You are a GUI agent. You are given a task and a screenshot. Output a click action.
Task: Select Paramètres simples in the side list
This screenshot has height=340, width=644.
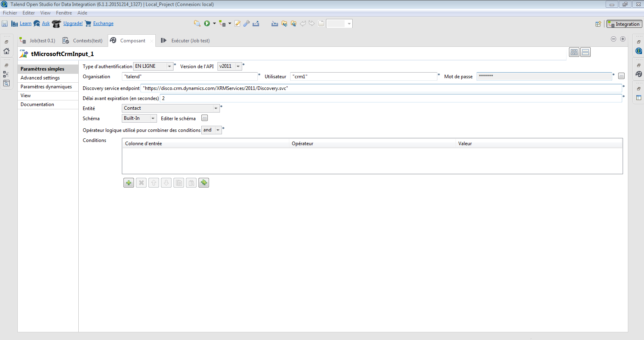(48, 69)
